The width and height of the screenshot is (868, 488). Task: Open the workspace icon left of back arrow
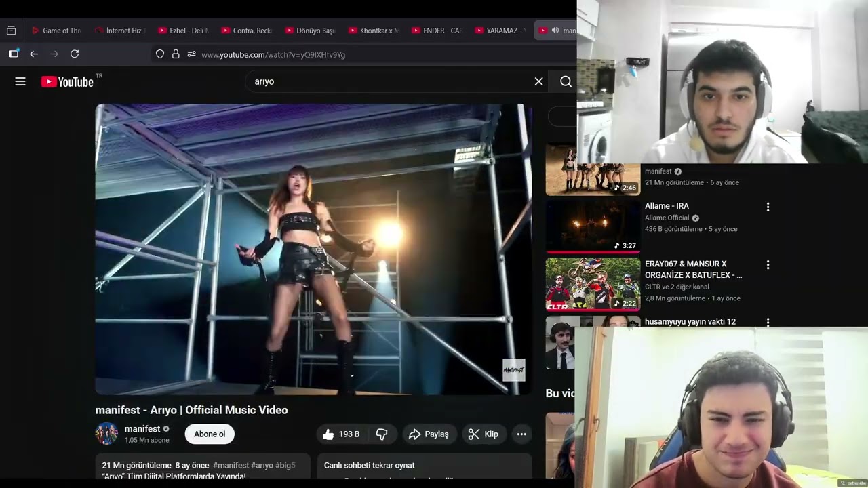[14, 54]
